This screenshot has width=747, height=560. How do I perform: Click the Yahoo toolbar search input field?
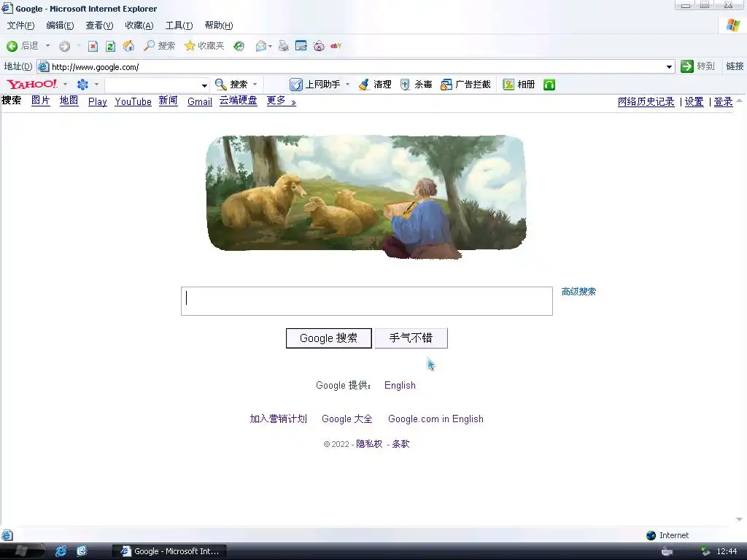point(152,85)
